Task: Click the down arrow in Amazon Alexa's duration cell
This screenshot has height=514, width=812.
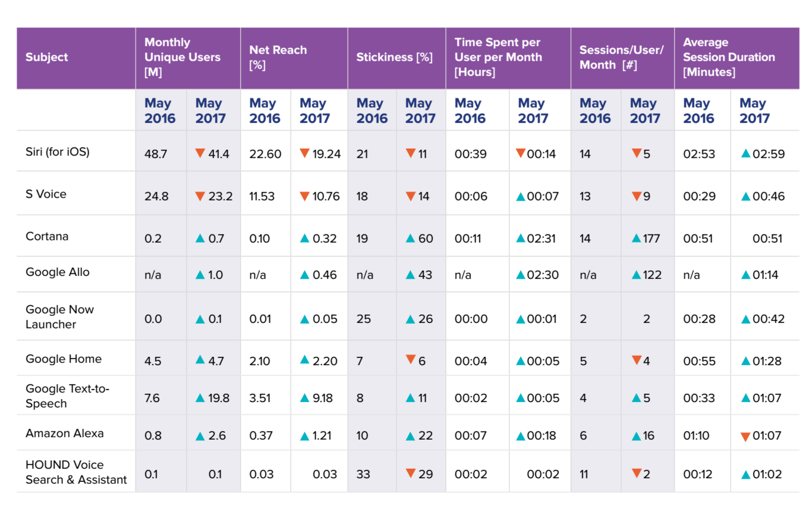Action: point(745,437)
